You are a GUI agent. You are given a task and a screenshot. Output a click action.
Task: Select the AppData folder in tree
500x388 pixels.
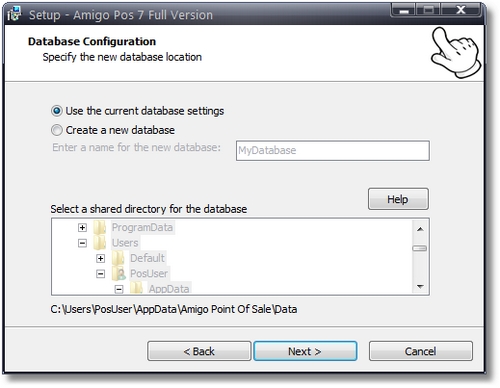point(169,289)
